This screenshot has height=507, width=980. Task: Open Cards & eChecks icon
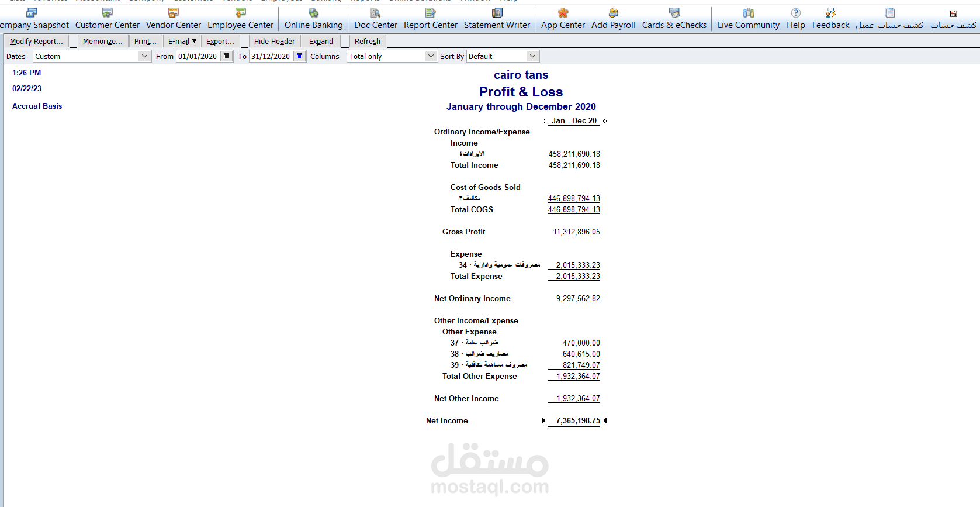coord(674,13)
